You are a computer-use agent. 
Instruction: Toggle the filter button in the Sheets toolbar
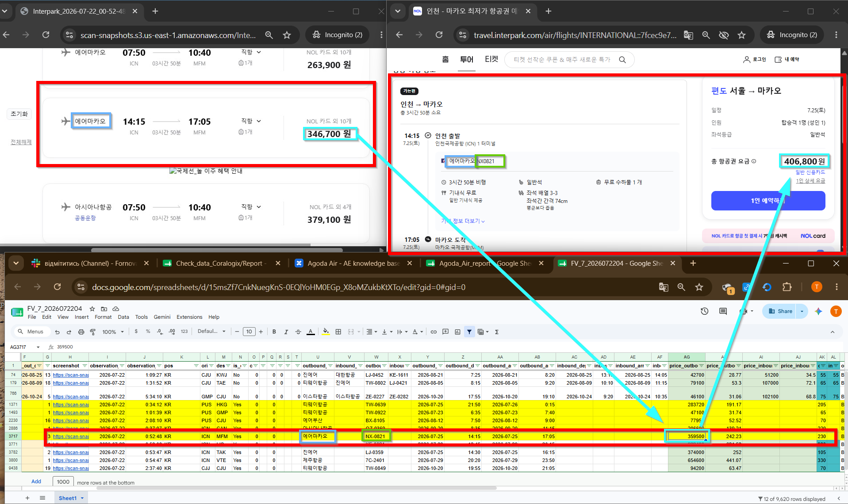pyautogui.click(x=469, y=332)
